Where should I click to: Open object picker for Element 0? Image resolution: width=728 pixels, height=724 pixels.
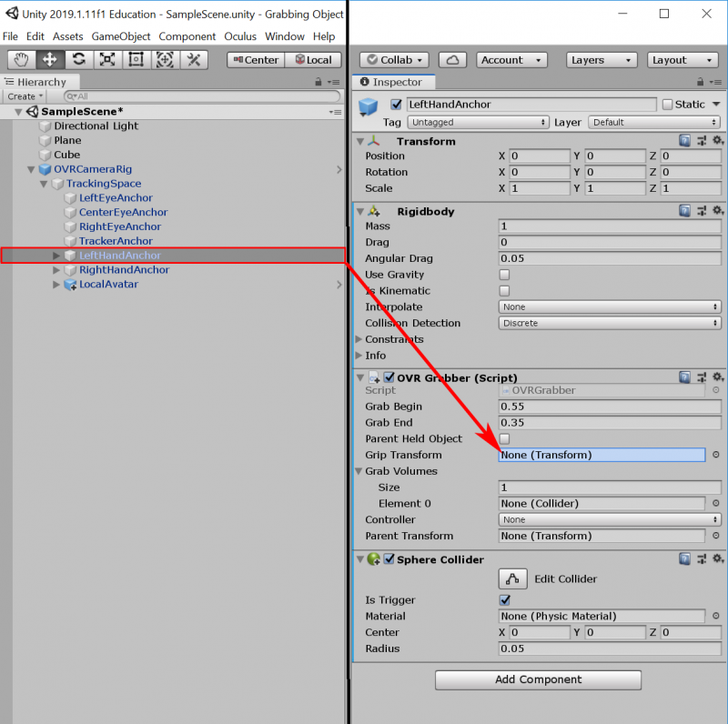[716, 503]
